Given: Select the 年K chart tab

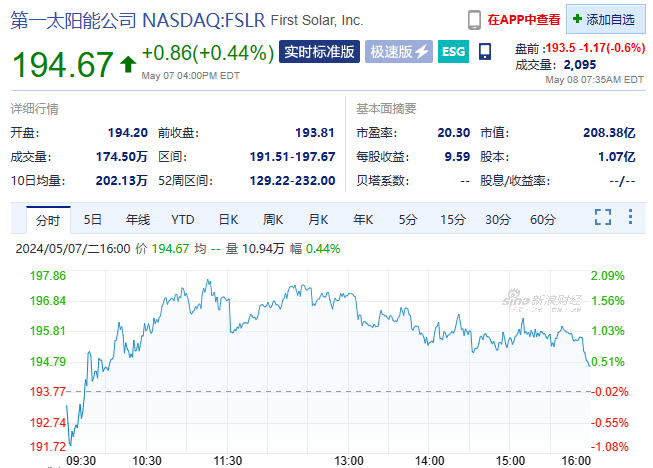Looking at the screenshot, I should click(363, 219).
